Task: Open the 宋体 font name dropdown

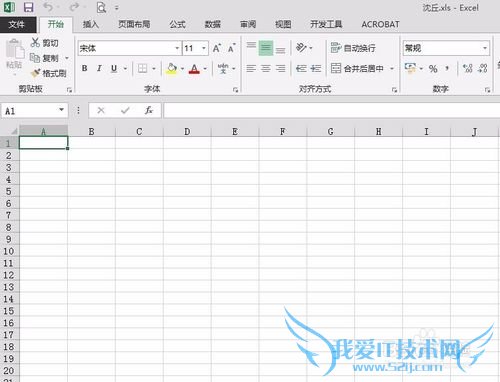Action: (177, 48)
